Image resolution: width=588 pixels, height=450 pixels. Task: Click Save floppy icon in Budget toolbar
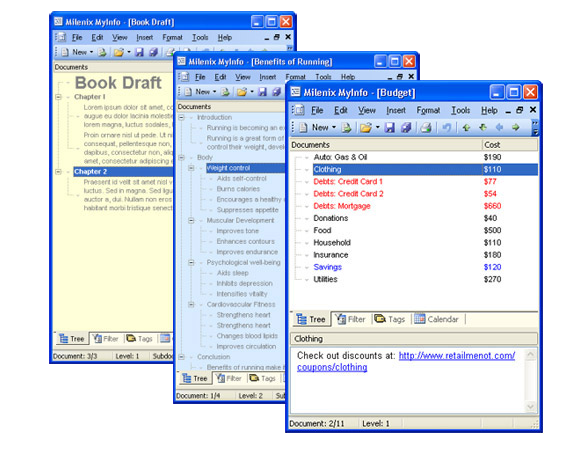click(390, 128)
